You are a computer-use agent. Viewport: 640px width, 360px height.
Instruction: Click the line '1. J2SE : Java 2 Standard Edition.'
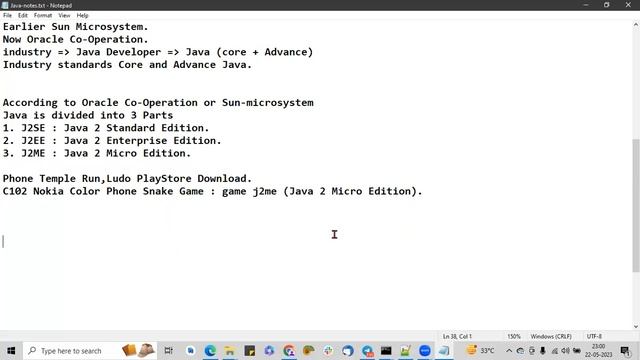coord(106,128)
